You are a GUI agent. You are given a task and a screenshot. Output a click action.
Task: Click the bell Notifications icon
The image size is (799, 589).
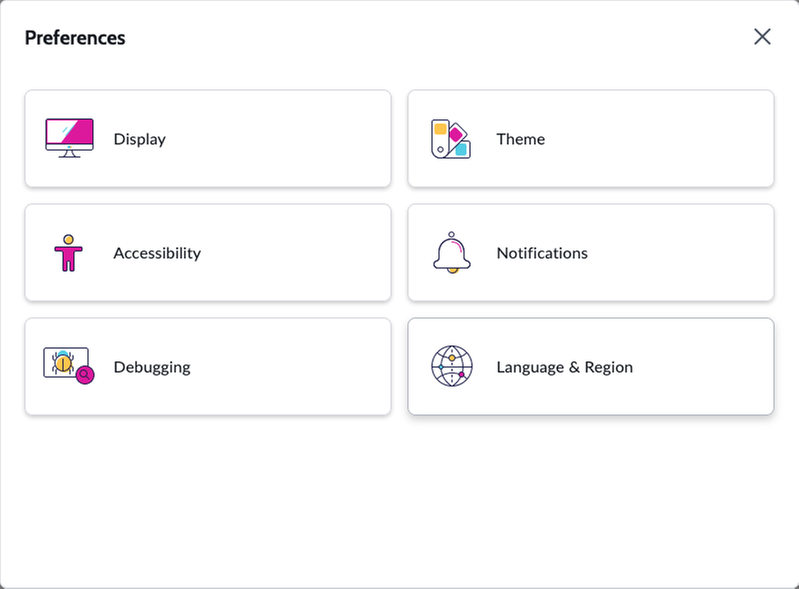pos(451,253)
